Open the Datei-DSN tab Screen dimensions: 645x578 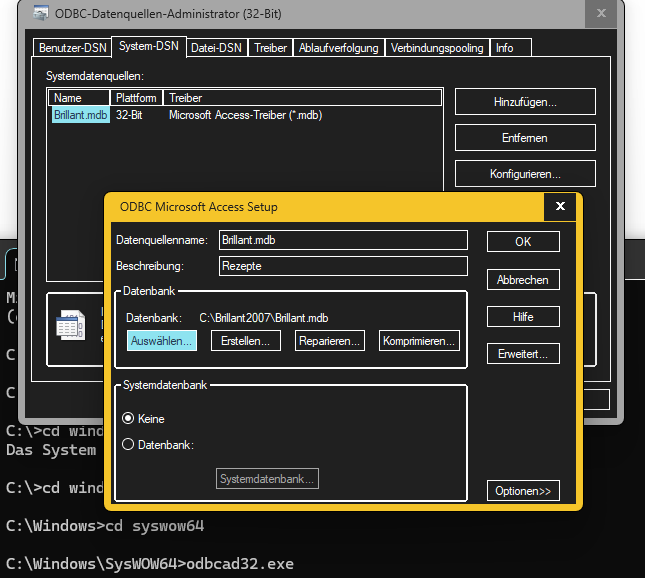(216, 48)
